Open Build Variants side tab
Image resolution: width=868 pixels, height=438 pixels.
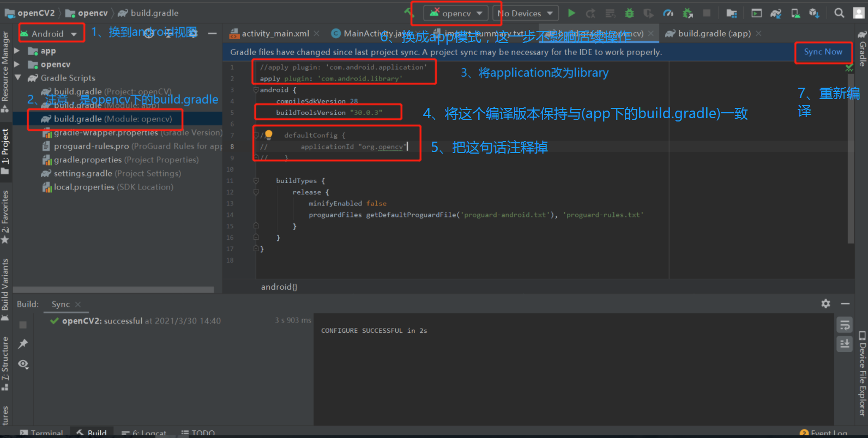[x=5, y=289]
